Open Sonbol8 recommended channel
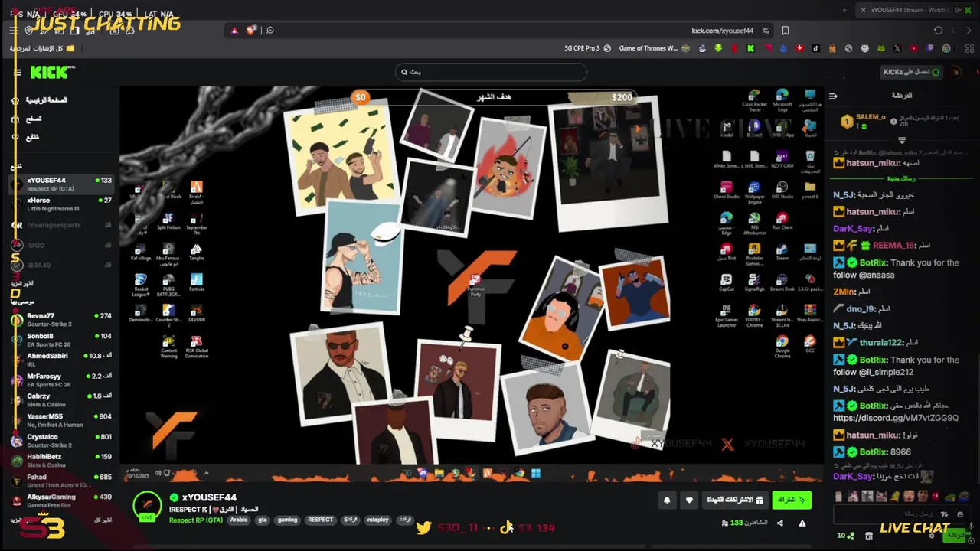Image resolution: width=980 pixels, height=551 pixels. [x=61, y=340]
